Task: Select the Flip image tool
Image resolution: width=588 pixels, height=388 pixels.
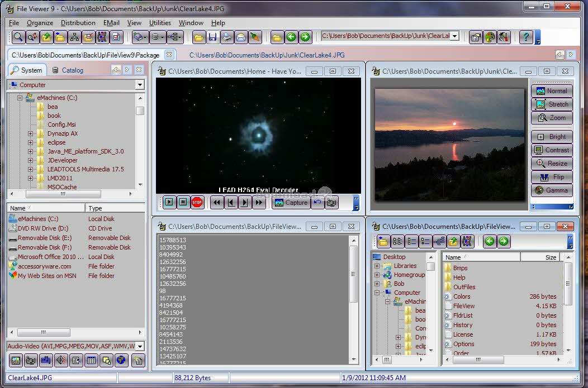Action: point(552,177)
